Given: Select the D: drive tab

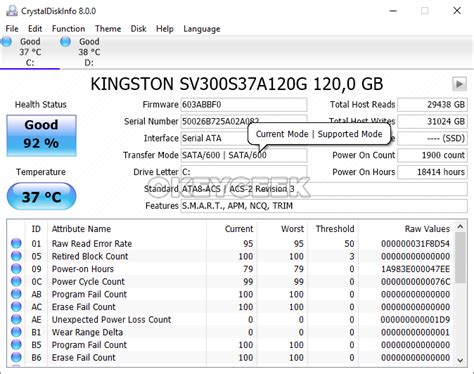Looking at the screenshot, I should tap(89, 52).
